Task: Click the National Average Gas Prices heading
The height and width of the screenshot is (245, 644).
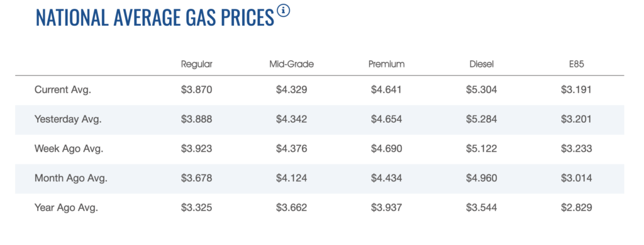Action: click(155, 17)
